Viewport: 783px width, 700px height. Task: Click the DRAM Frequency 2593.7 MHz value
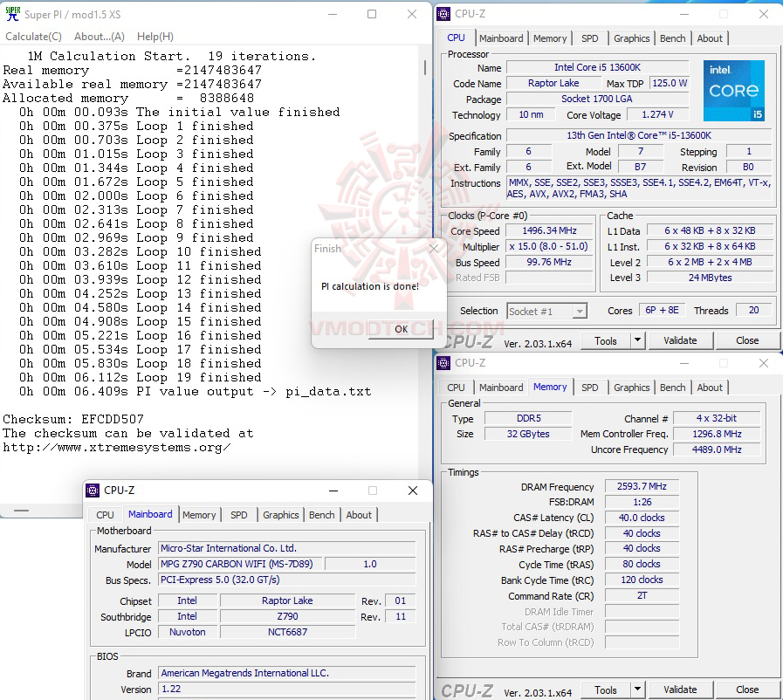pos(642,486)
